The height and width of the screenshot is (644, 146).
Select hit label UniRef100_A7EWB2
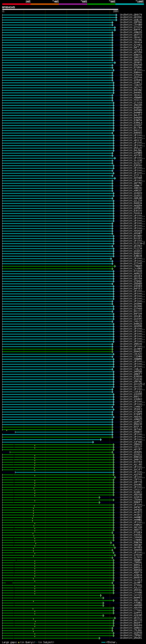(131, 603)
